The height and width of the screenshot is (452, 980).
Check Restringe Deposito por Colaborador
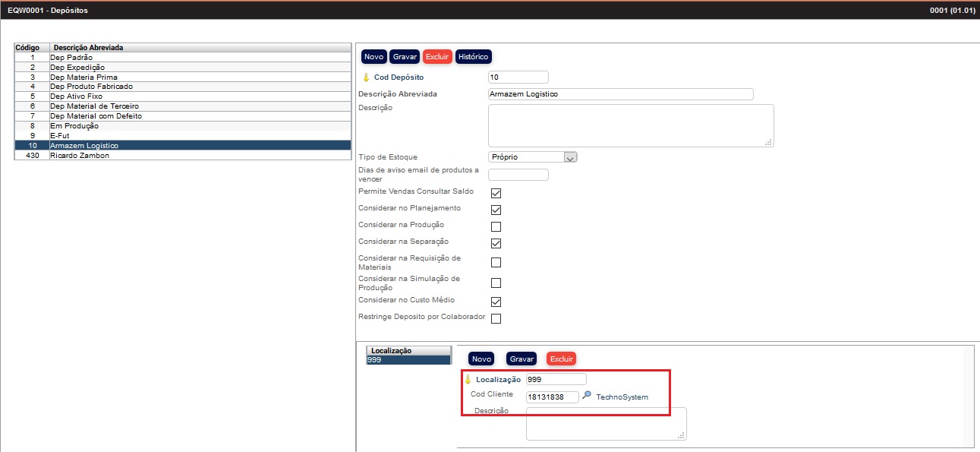pyautogui.click(x=496, y=318)
